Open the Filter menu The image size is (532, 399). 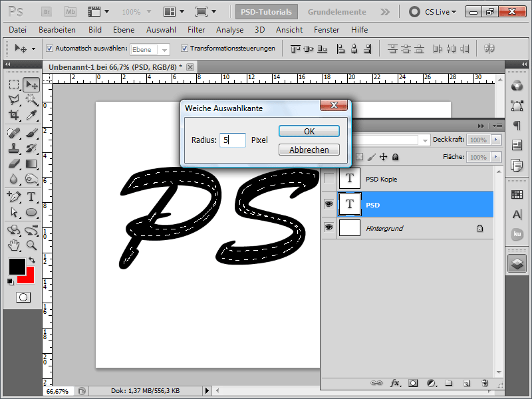click(196, 30)
